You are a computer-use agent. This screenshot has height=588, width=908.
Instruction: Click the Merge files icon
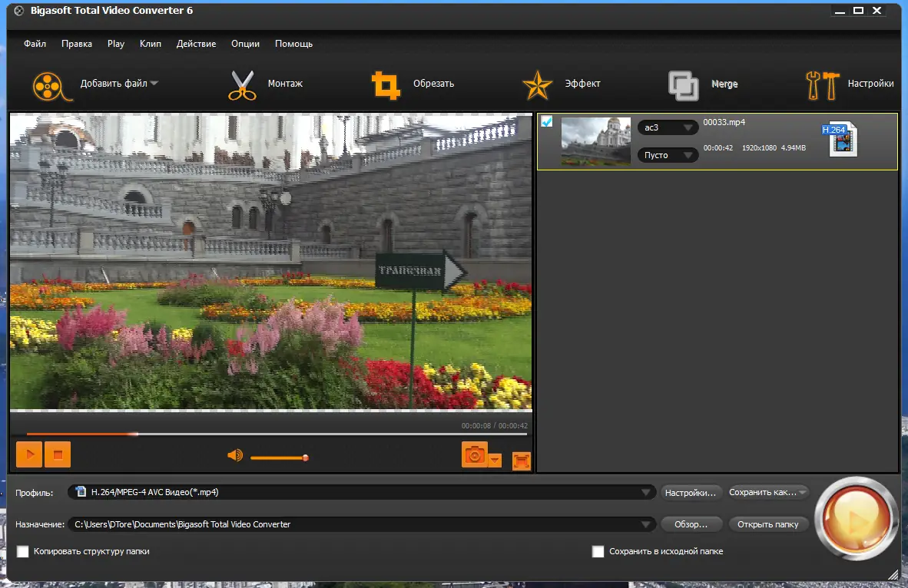[x=683, y=85]
